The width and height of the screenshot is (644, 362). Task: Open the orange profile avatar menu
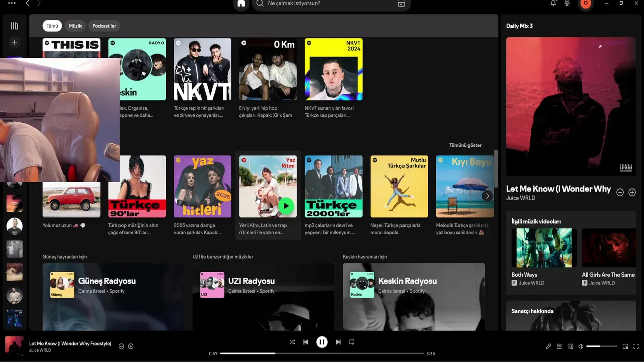585,3
